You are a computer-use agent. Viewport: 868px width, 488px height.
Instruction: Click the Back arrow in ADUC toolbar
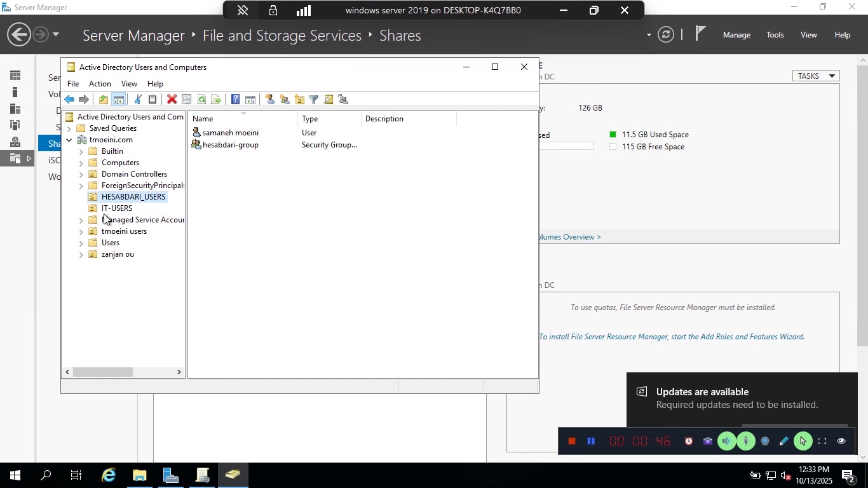coord(69,100)
